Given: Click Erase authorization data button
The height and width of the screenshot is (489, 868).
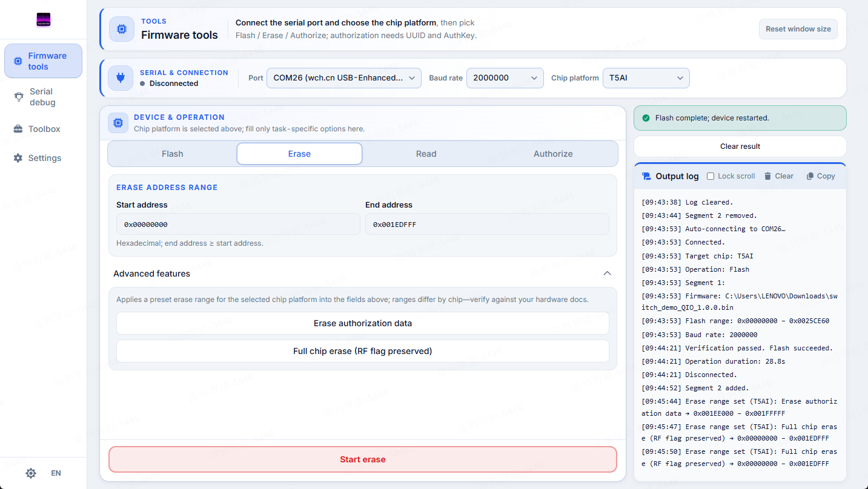Looking at the screenshot, I should coord(363,323).
